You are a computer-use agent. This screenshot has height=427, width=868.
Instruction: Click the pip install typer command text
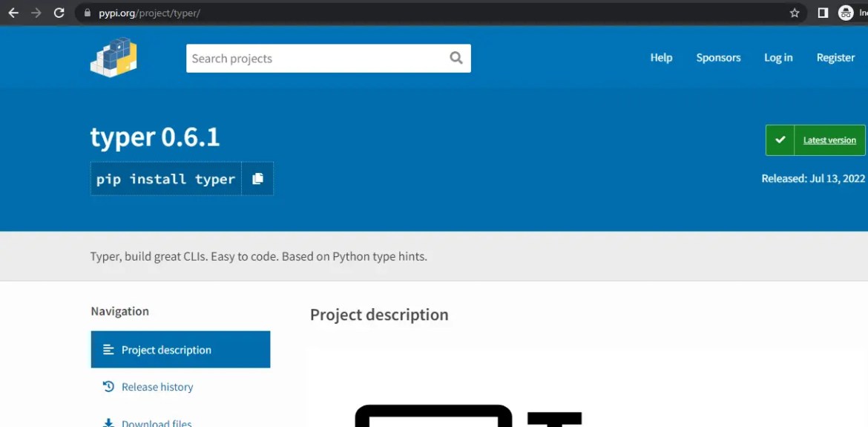click(165, 179)
